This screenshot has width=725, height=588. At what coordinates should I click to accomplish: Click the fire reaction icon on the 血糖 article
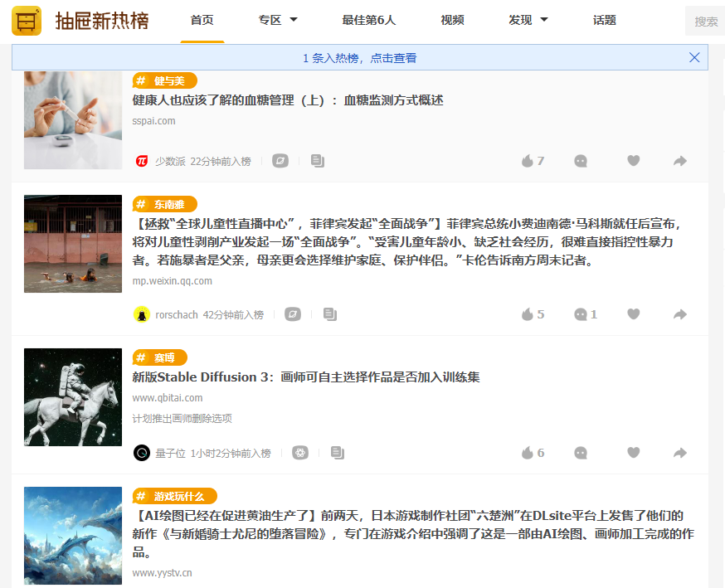pyautogui.click(x=528, y=160)
